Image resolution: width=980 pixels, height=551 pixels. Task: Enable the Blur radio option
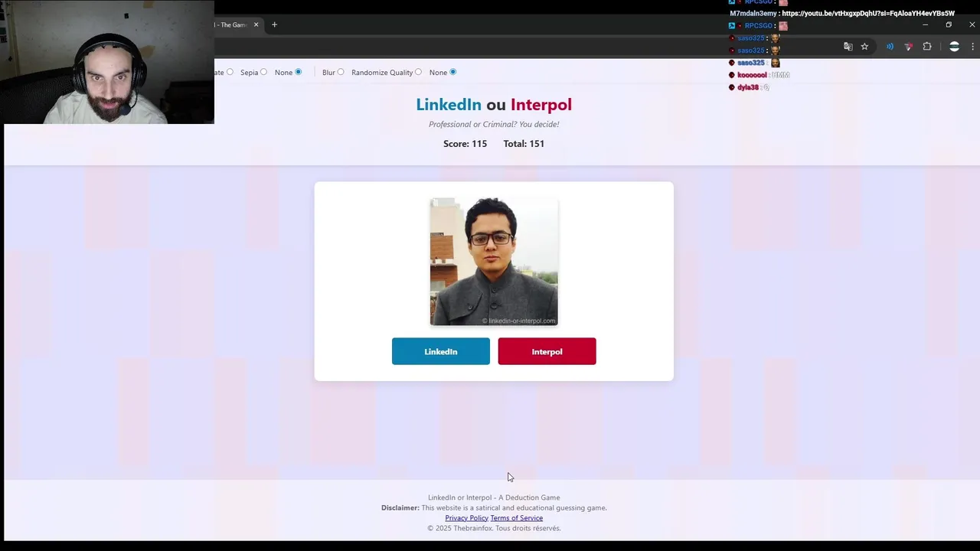tap(341, 72)
